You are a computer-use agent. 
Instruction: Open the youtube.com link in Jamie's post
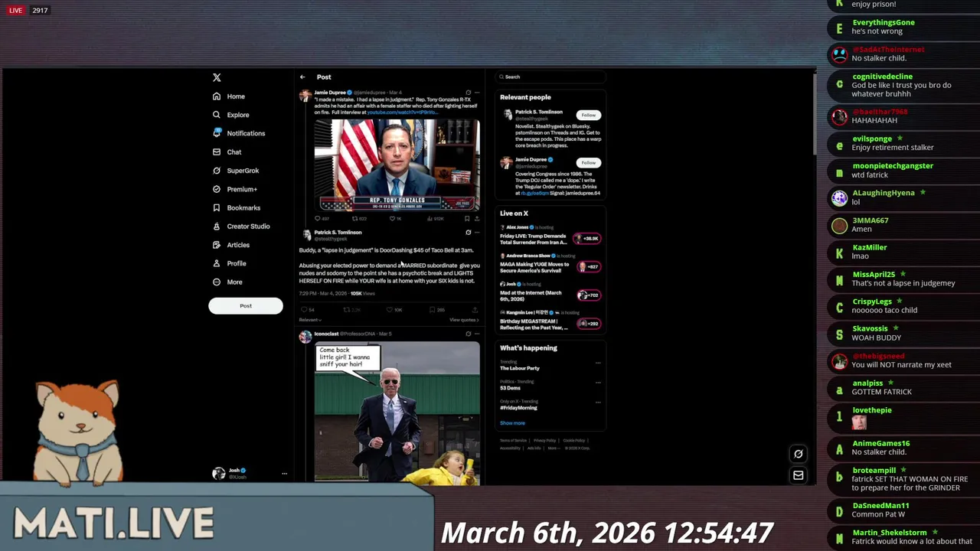point(403,112)
